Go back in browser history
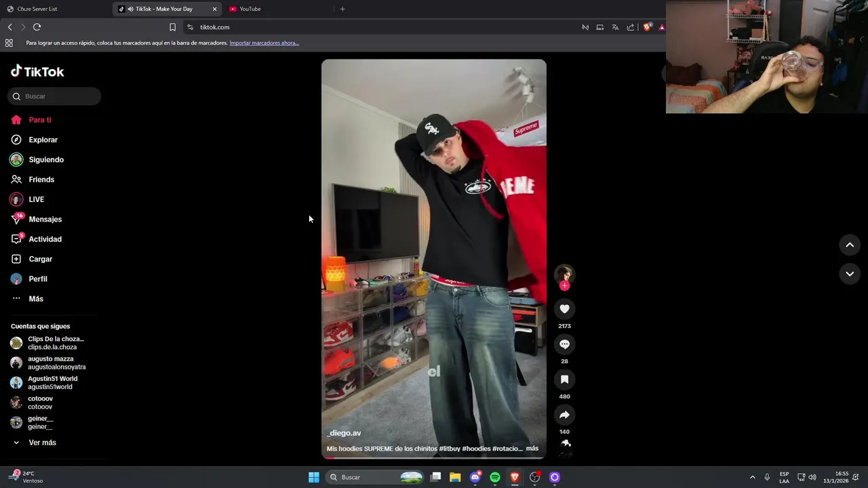Screen dimensions: 868x488 [x=9, y=27]
